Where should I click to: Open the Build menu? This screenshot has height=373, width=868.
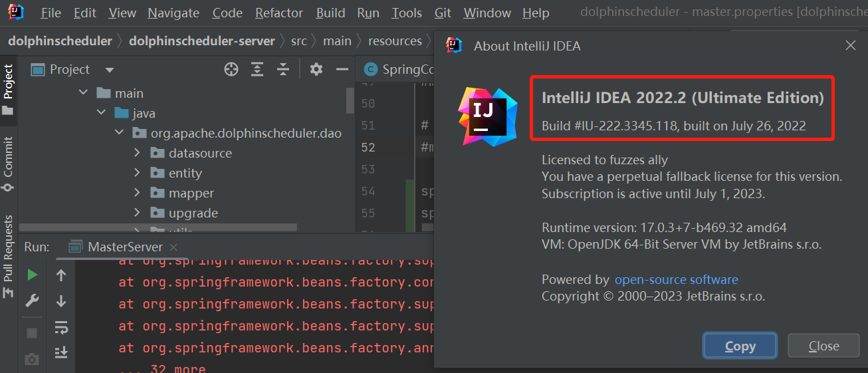coord(331,13)
